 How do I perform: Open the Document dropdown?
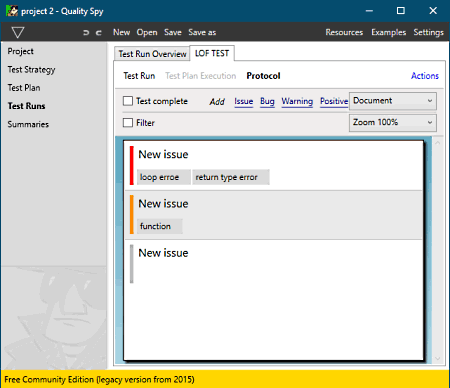pyautogui.click(x=393, y=101)
